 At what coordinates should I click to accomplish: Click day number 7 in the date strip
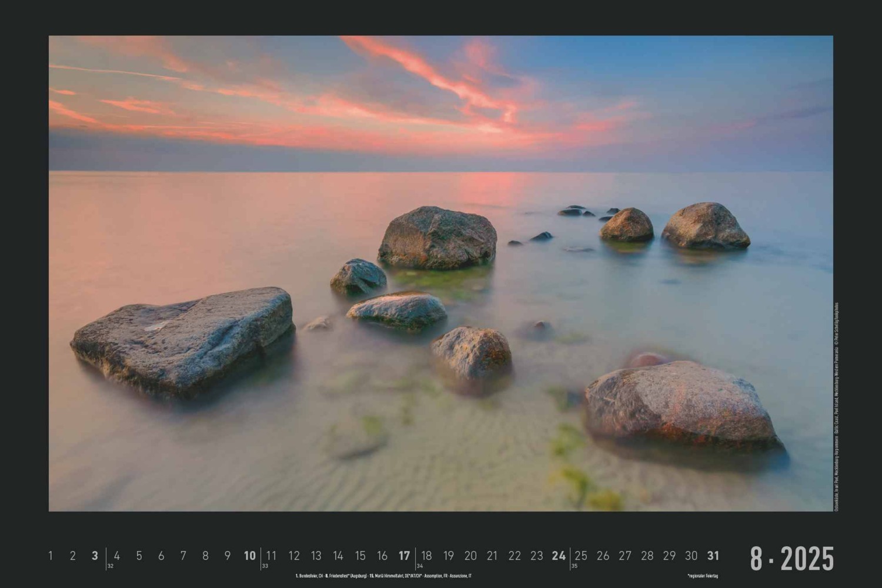pos(183,556)
